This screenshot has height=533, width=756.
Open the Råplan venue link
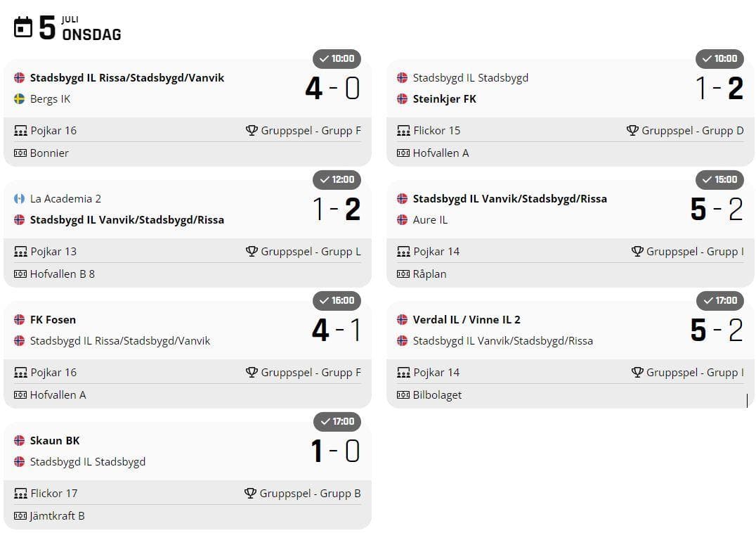(x=429, y=274)
